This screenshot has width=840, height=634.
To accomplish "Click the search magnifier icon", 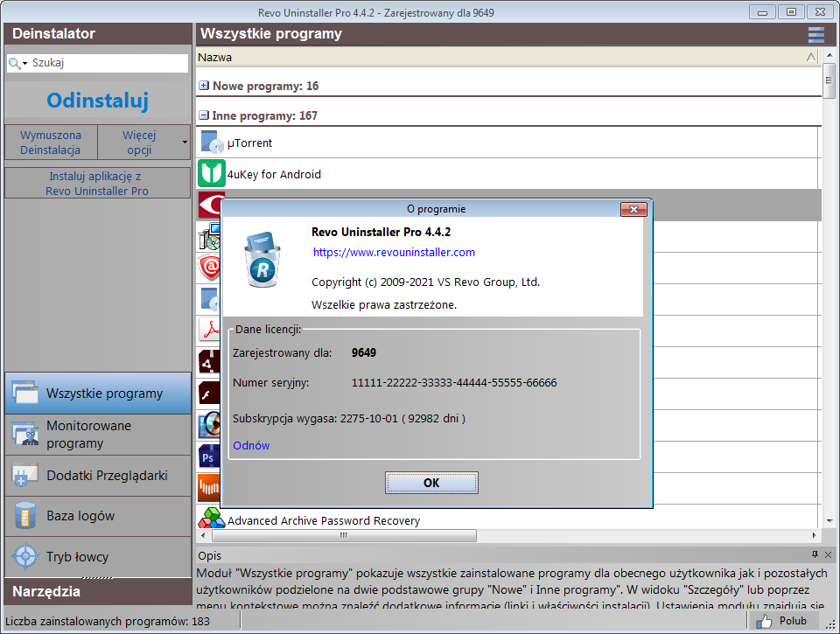I will click(x=15, y=63).
